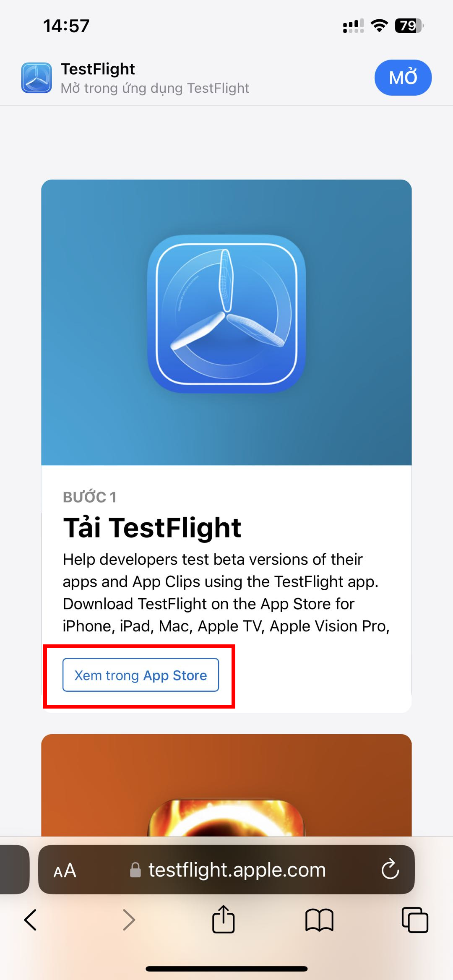Viewport: 453px width, 980px height.
Task: Open the Safari share sheet icon
Action: click(x=223, y=919)
